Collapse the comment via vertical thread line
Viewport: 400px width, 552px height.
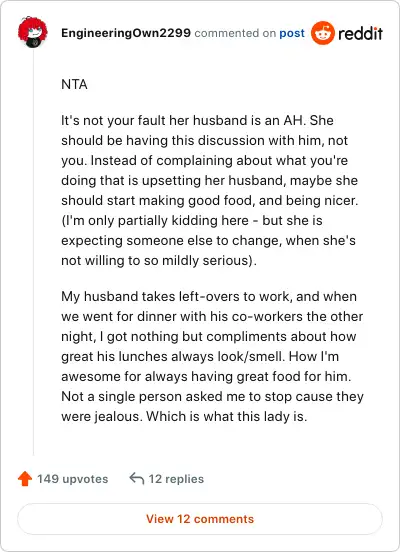coord(33,252)
